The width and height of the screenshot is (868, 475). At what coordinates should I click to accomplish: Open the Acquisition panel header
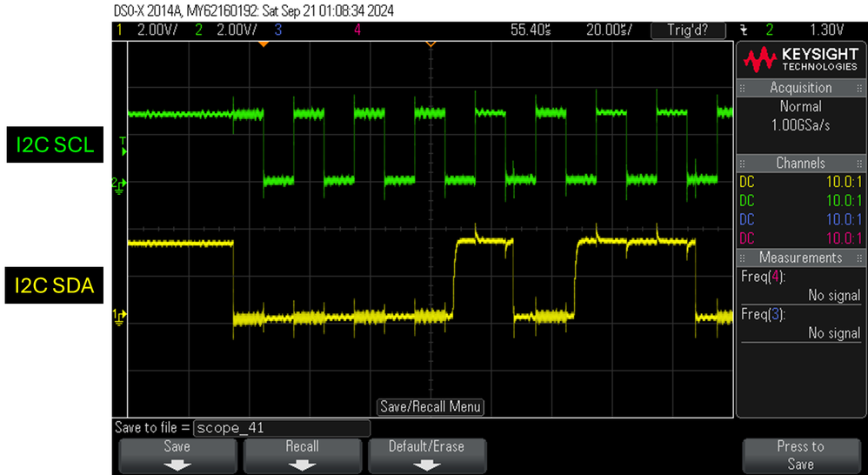click(800, 88)
